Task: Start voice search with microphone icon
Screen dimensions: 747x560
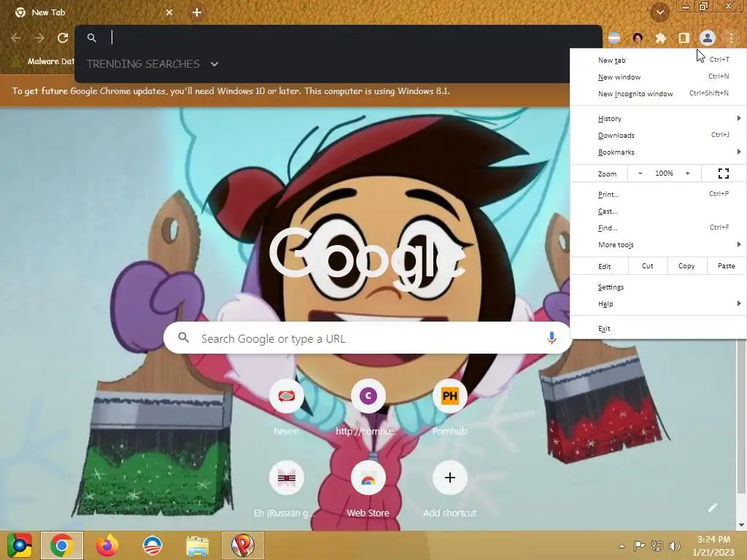Action: (551, 338)
